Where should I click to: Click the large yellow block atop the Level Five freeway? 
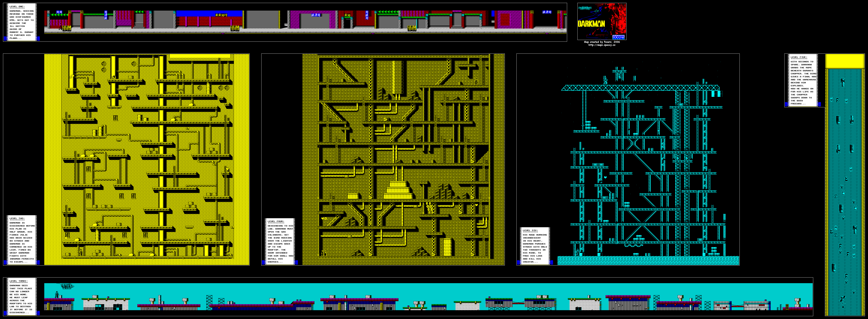(844, 61)
